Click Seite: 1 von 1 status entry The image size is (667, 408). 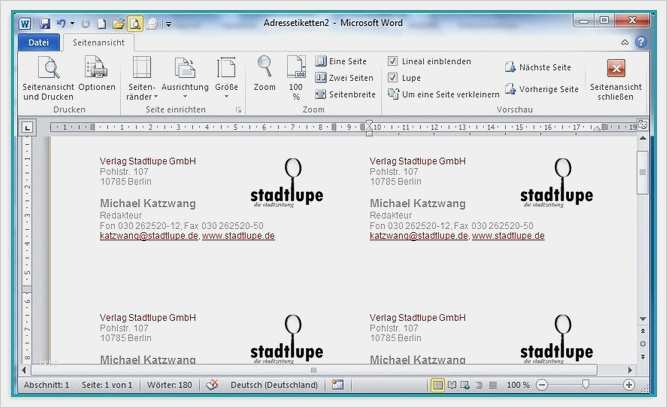pos(107,385)
